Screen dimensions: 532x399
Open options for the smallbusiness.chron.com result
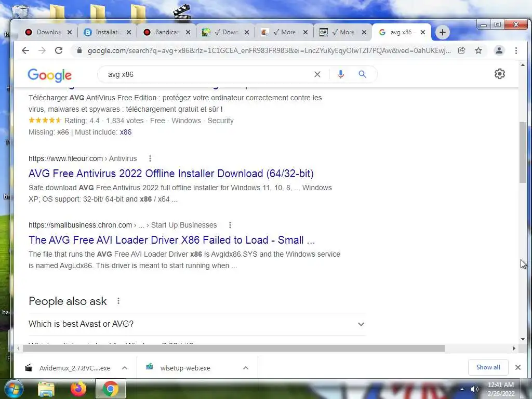[x=230, y=225]
